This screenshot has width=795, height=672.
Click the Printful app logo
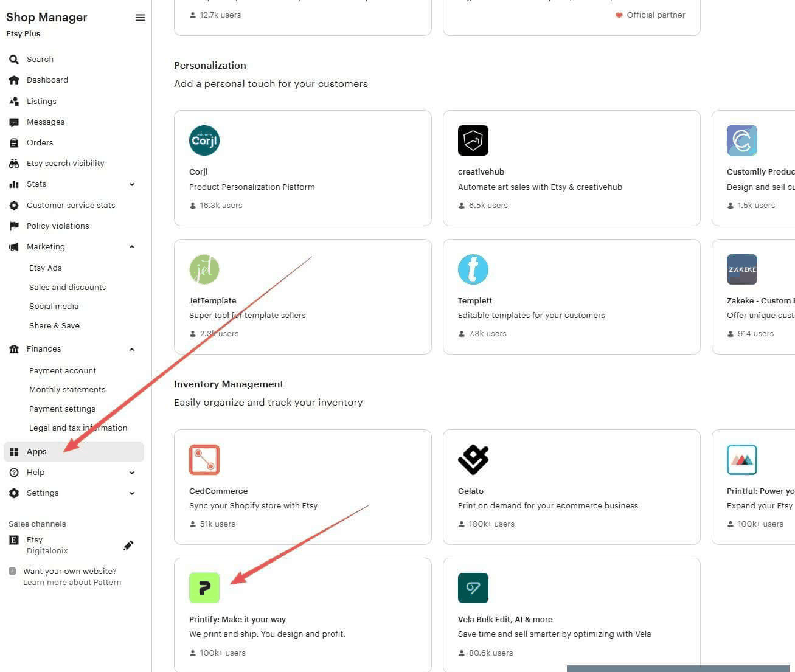pyautogui.click(x=742, y=460)
